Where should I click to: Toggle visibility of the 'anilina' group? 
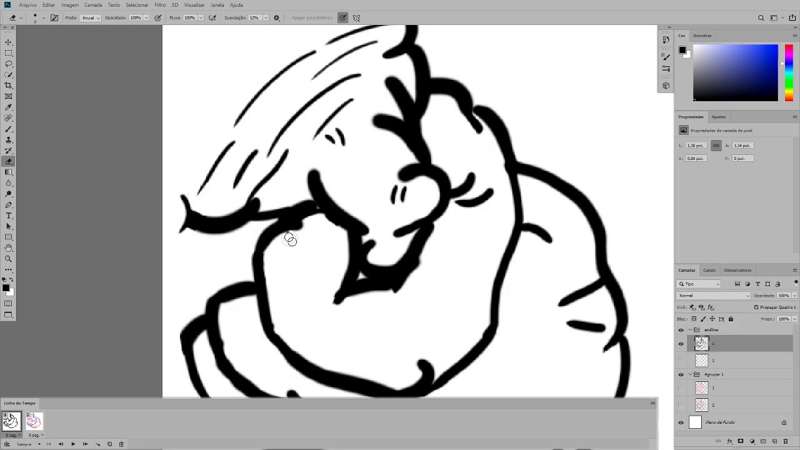coord(681,330)
